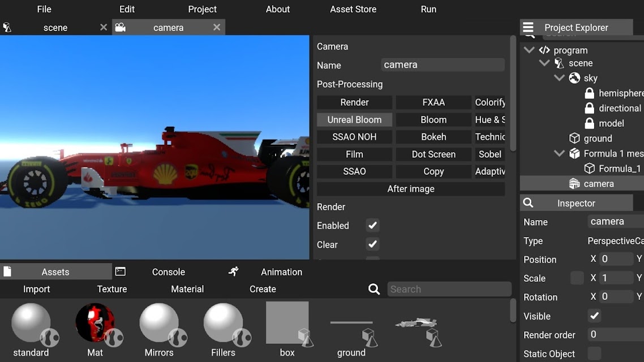This screenshot has height=362, width=644.
Task: Click the program code icon
Action: tap(544, 50)
